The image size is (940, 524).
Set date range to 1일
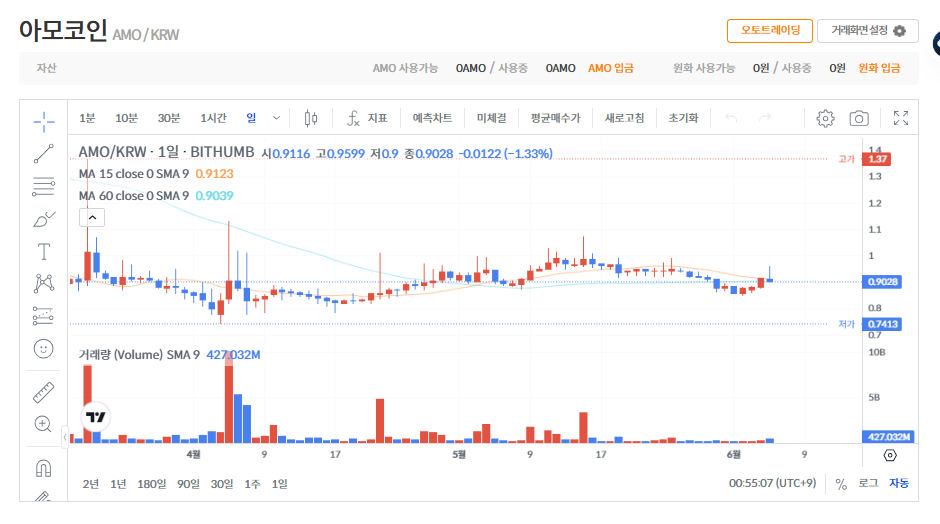[279, 484]
